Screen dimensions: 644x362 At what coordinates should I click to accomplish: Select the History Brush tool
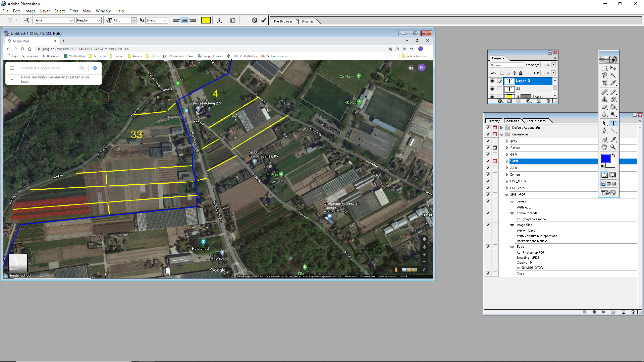(613, 99)
